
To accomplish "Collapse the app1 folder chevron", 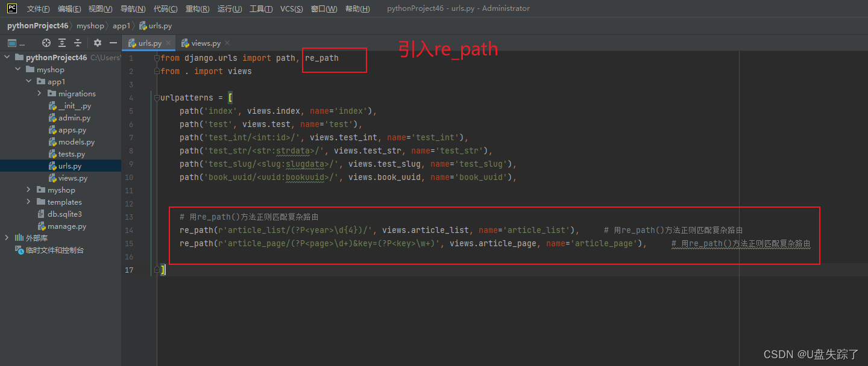I will [28, 81].
